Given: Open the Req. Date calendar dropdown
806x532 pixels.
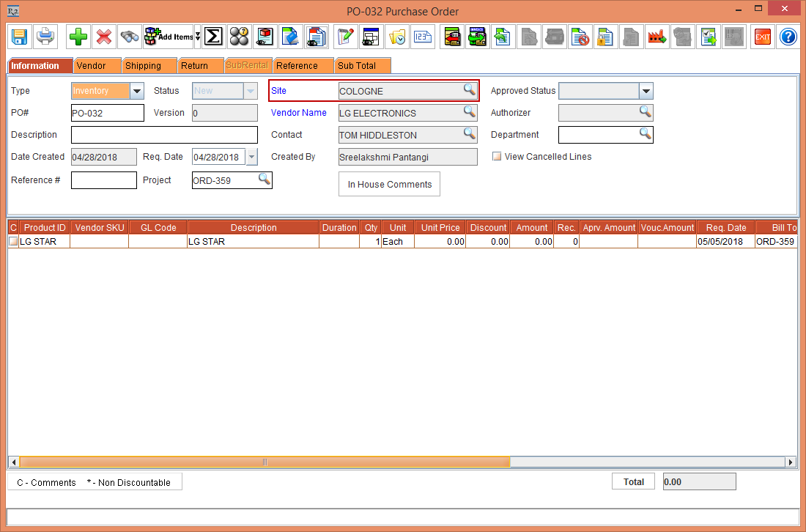Looking at the screenshot, I should [x=251, y=157].
